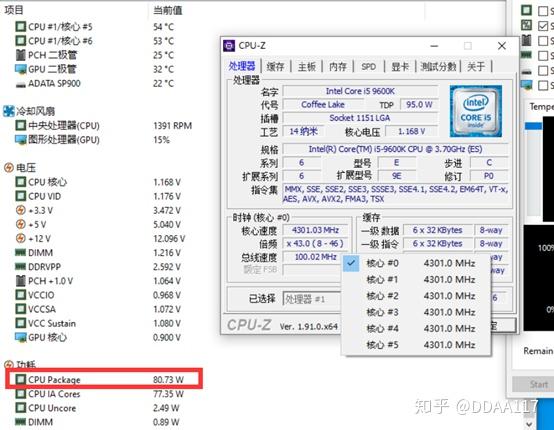The width and height of the screenshot is (554, 430).
Task: Click the CPU-Z title bar logo
Action: tap(229, 46)
